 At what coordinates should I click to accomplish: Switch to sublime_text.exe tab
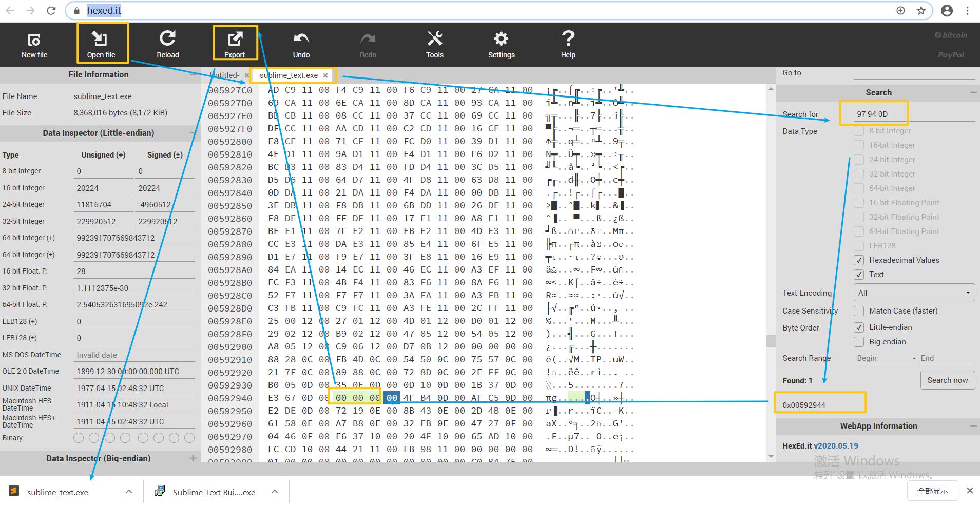pos(289,75)
